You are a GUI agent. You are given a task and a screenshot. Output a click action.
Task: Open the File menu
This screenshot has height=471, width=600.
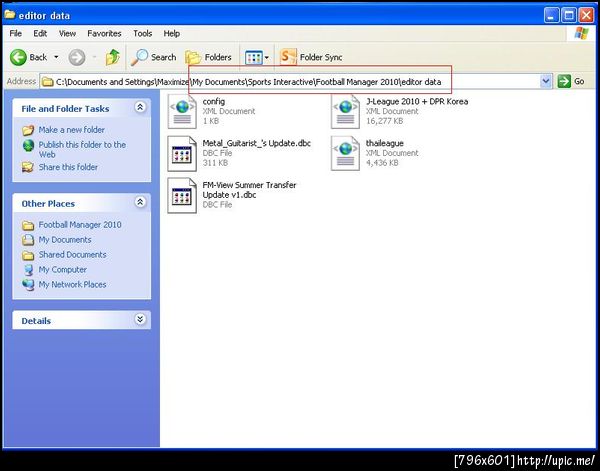pos(16,34)
